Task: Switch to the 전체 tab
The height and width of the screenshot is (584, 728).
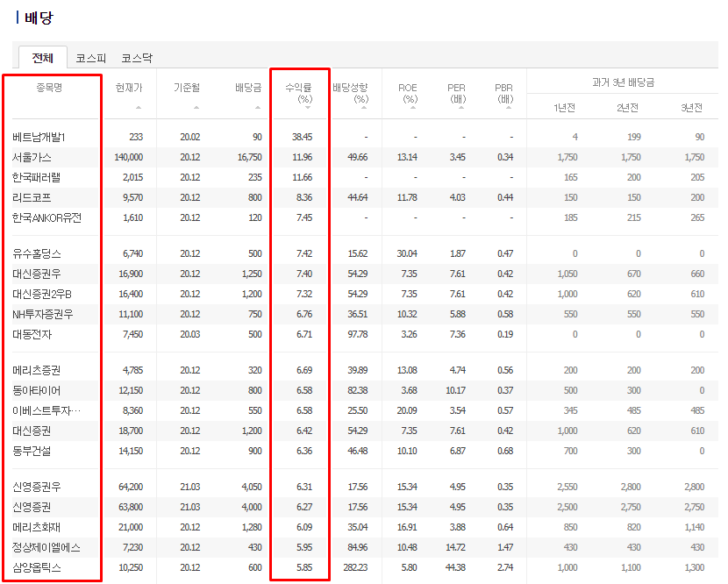Action: [x=43, y=58]
